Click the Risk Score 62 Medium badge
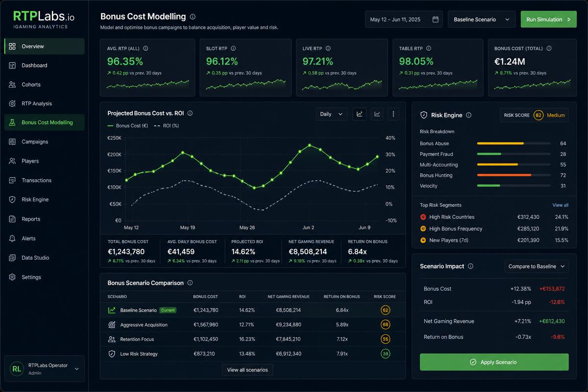Screen dimensions: 588x392 tap(534, 115)
